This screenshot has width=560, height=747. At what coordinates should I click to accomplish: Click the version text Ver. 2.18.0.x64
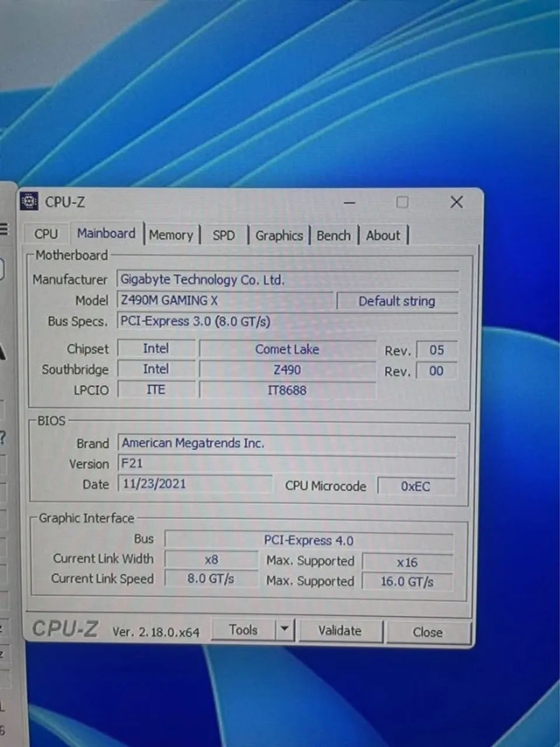click(x=156, y=632)
